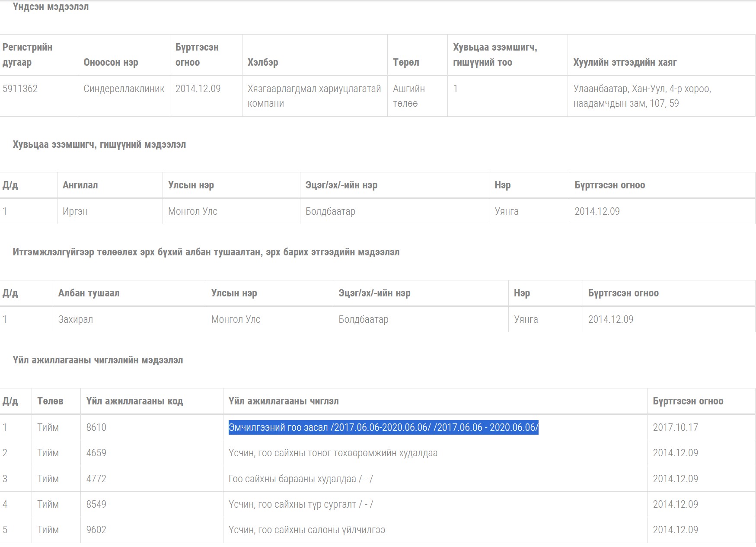Click Тийм status in row 9602

click(48, 530)
